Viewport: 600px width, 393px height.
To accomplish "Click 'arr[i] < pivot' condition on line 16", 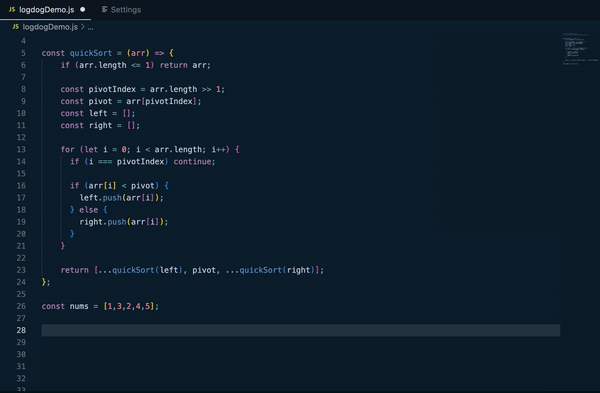I will pos(122,186).
